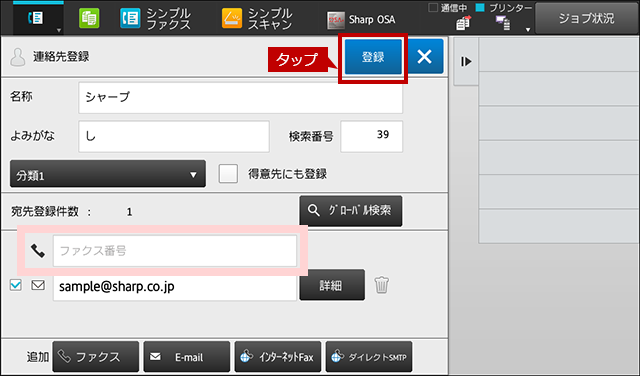Expand the printer status dropdown arrow
640x376 pixels.
point(528,30)
